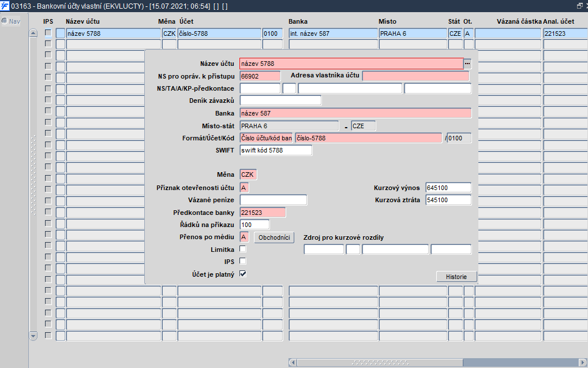Uncheck the Účet je platný checkbox
Viewport: 588px width, 368px height.
243,274
